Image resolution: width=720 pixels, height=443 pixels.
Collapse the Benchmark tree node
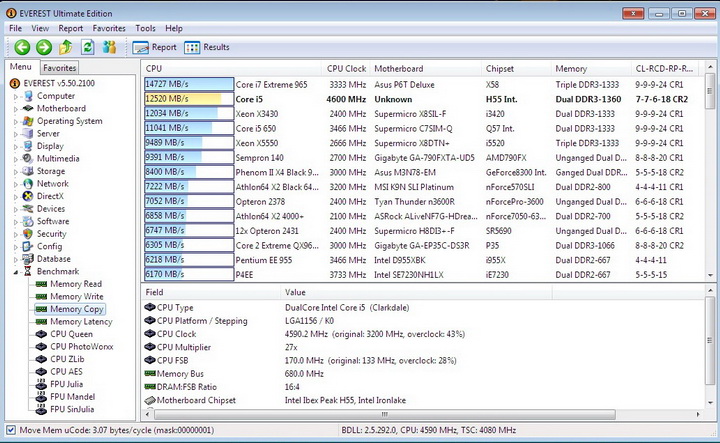16,272
